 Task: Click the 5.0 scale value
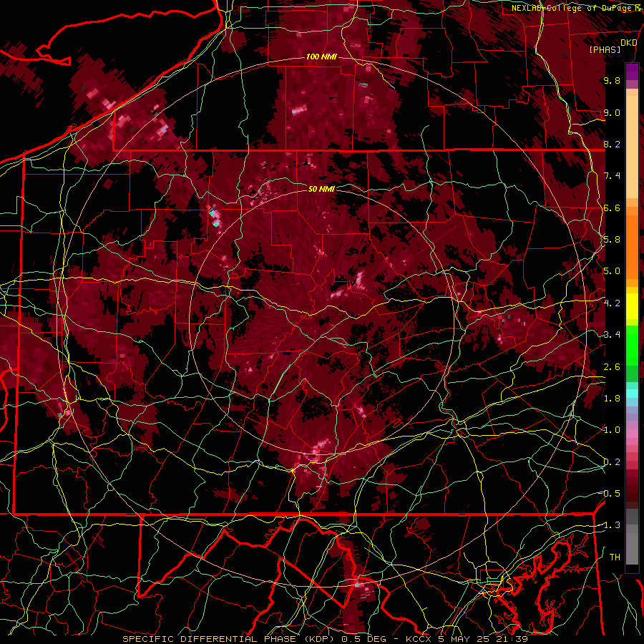point(612,271)
